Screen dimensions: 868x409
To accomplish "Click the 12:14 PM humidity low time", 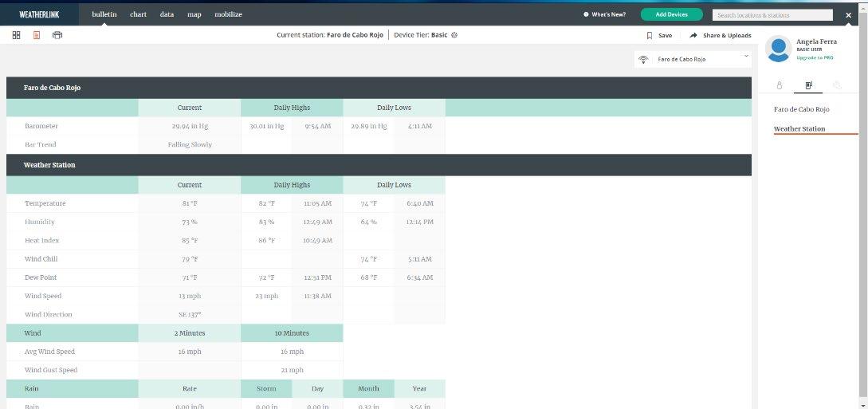I will coord(419,222).
